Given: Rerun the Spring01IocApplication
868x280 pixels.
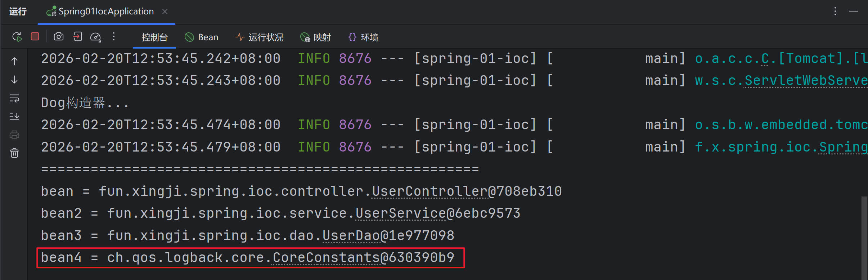Looking at the screenshot, I should pos(17,37).
